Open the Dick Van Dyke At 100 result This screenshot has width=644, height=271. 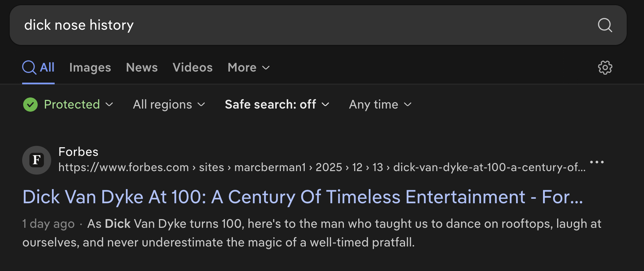tap(303, 197)
